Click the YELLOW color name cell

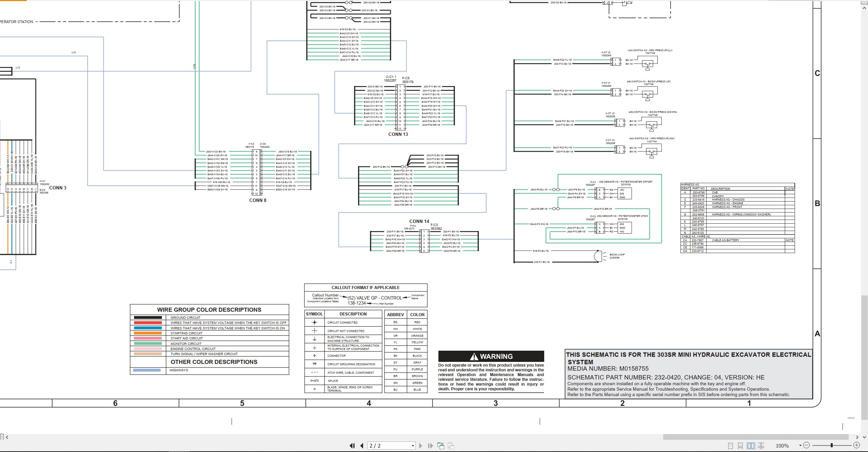(x=417, y=342)
